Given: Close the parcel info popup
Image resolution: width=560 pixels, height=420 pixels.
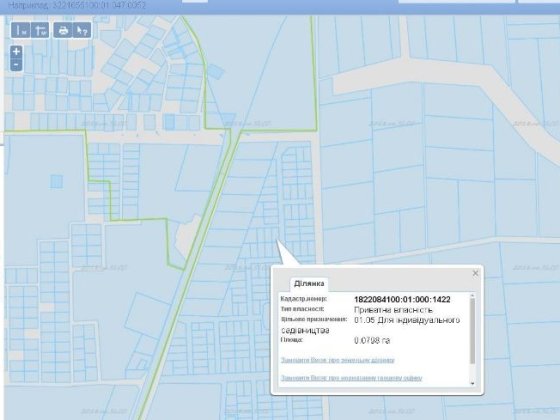Looking at the screenshot, I should (x=475, y=273).
